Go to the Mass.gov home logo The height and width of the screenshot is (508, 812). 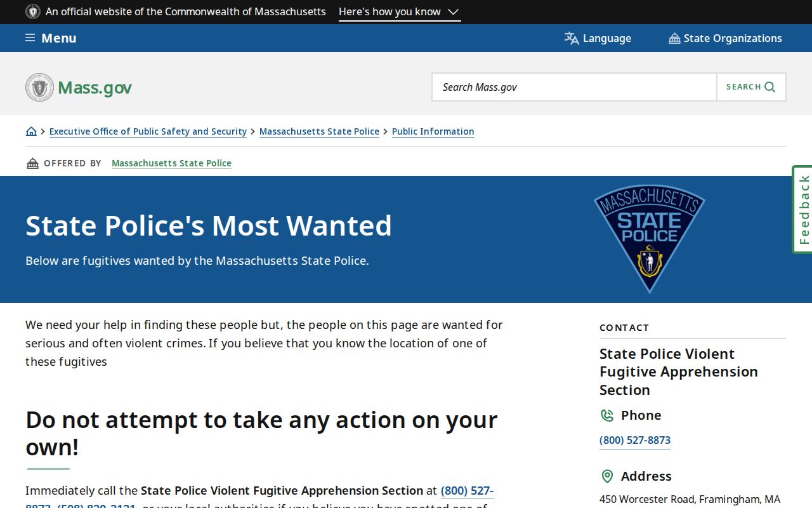(x=79, y=87)
